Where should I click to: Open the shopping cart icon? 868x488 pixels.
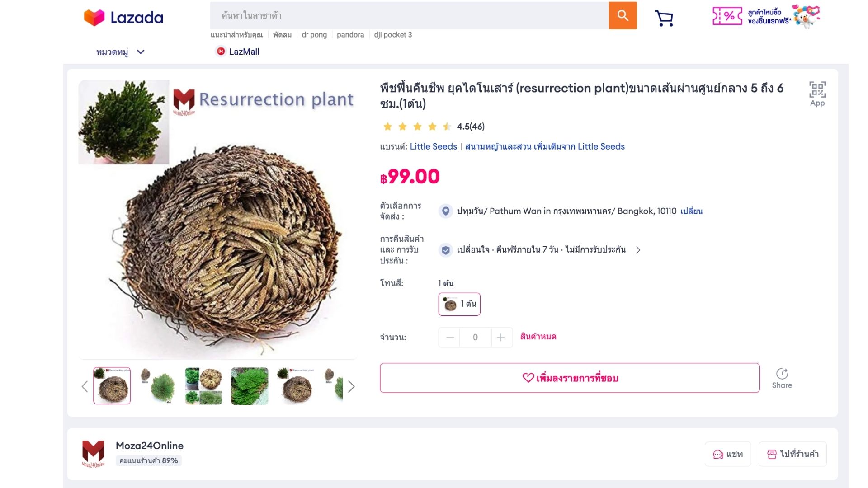(664, 18)
